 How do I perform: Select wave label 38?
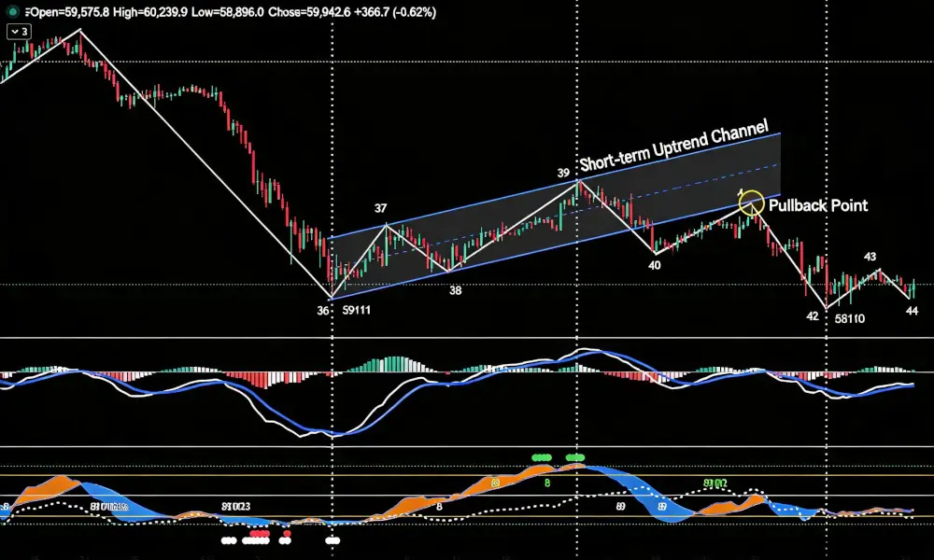coord(455,290)
